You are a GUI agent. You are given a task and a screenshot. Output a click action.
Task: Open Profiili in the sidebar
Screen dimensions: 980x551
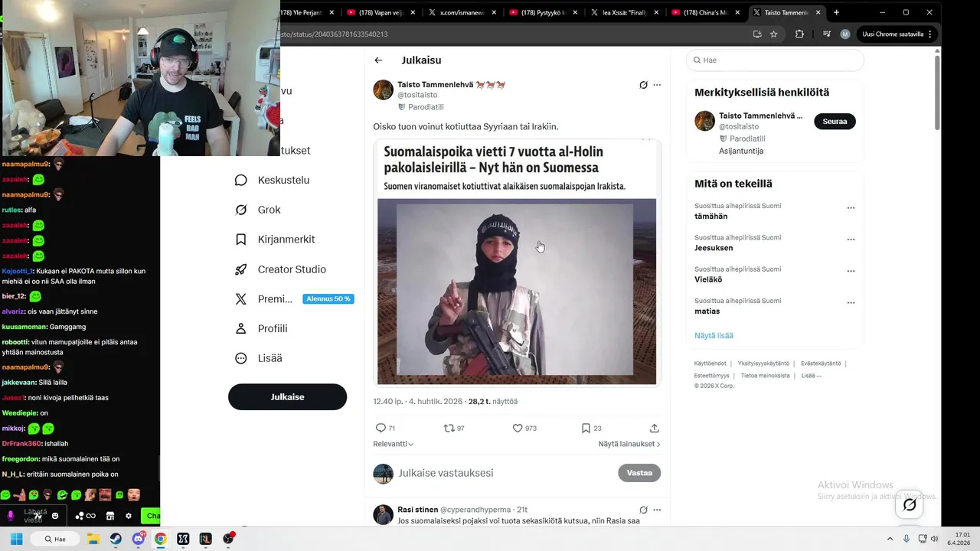(x=261, y=328)
